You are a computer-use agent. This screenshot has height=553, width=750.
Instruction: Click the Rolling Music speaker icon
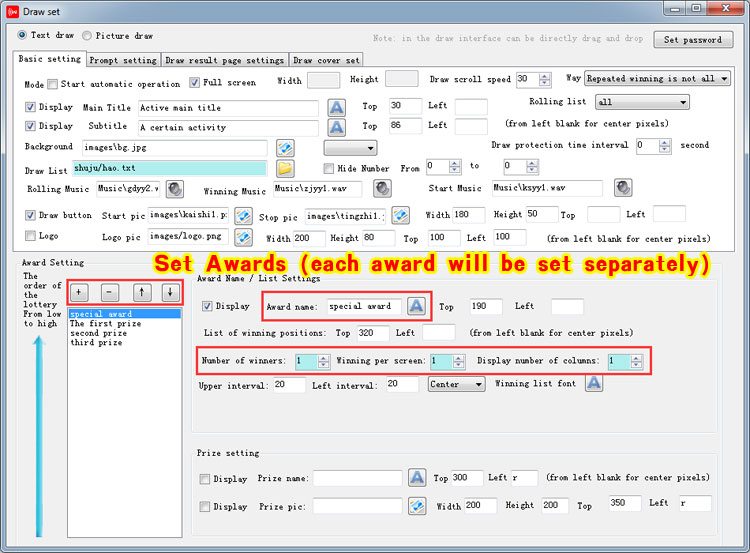tap(174, 188)
